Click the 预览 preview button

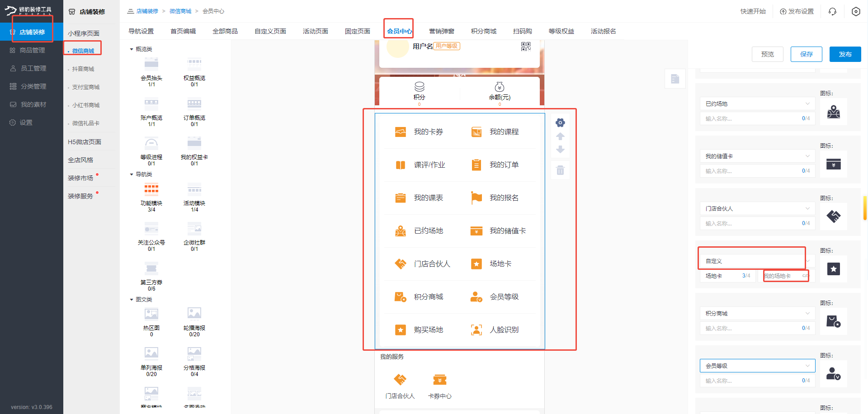click(767, 54)
